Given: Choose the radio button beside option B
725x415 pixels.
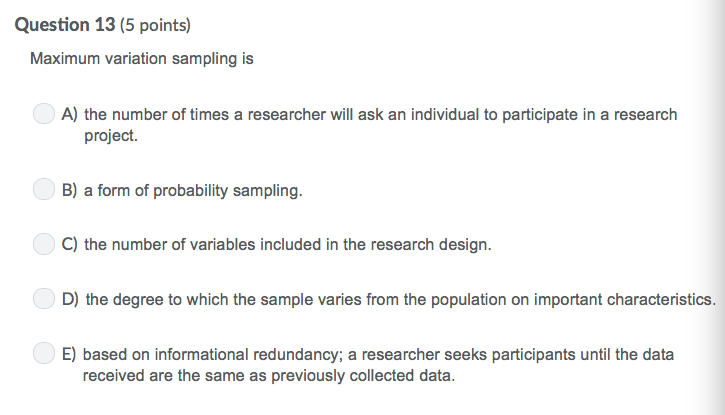Looking at the screenshot, I should 44,189.
